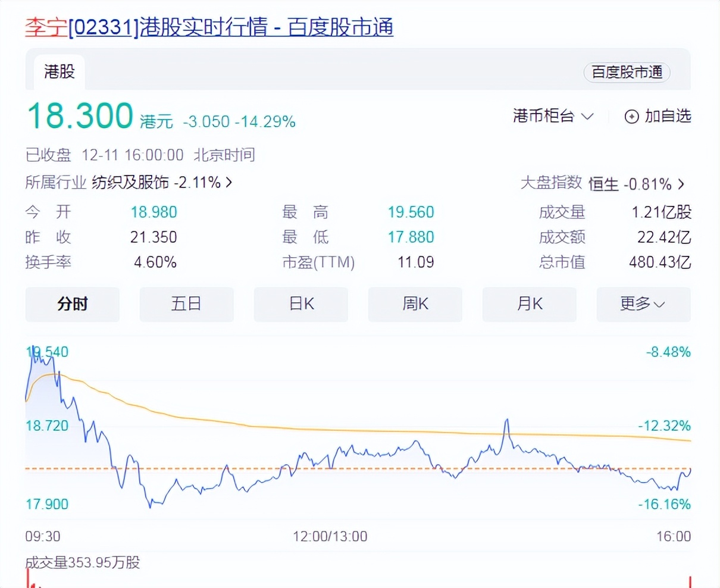Expand the 恒生 index arrow
This screenshot has width=720, height=588.
pyautogui.click(x=681, y=184)
